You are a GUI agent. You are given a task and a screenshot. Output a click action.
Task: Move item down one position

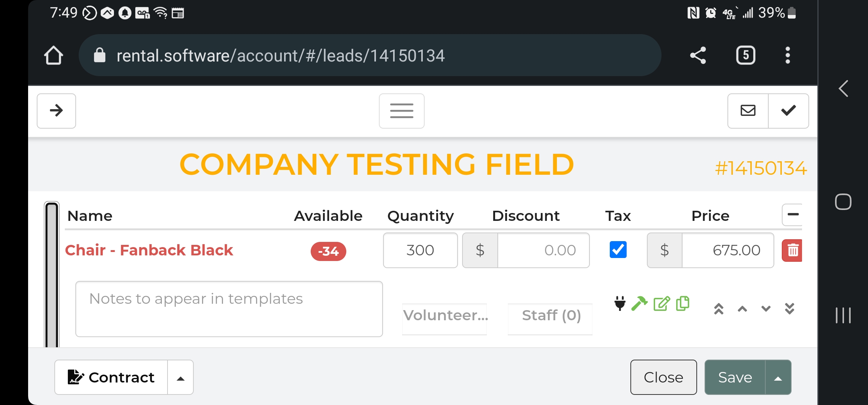(x=766, y=309)
